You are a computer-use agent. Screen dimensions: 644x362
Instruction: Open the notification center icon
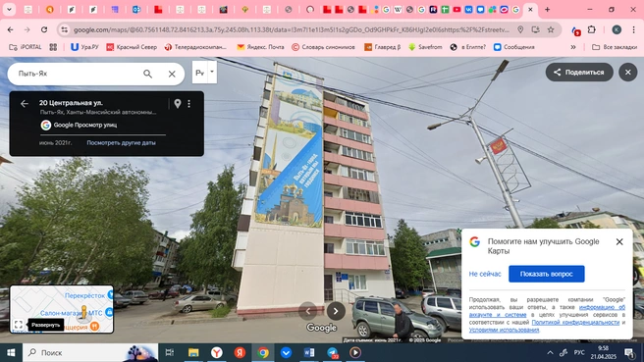click(x=629, y=352)
